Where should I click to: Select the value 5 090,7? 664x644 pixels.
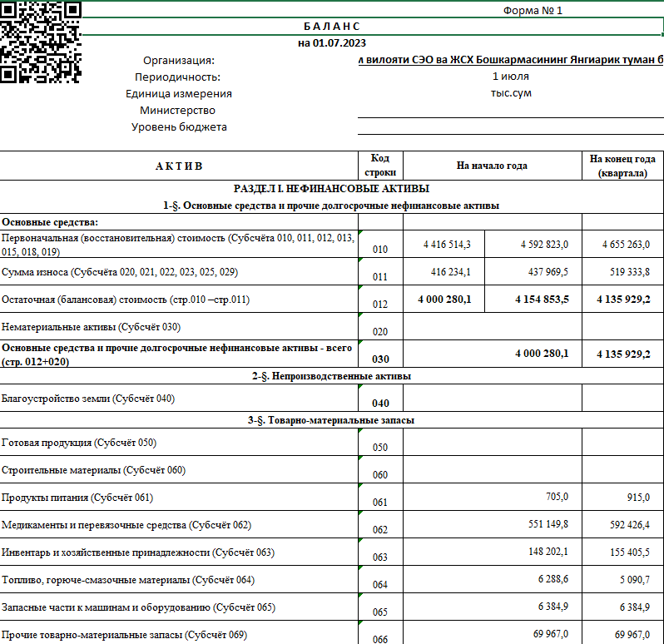(x=635, y=580)
